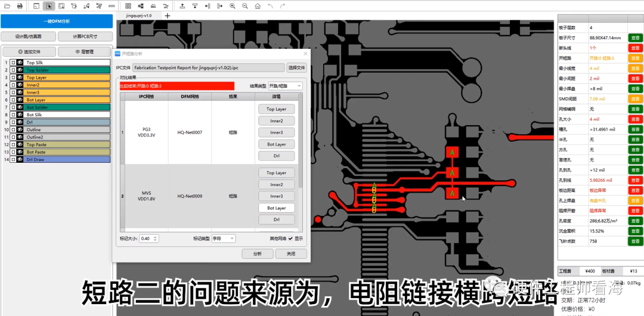Screen dimensions: 644x316
Task: Uncheck the 显示 other nets checkbox
Action: [x=290, y=238]
